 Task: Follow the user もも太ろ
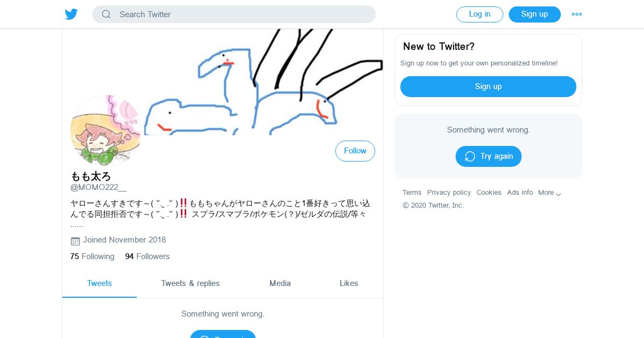pos(355,151)
